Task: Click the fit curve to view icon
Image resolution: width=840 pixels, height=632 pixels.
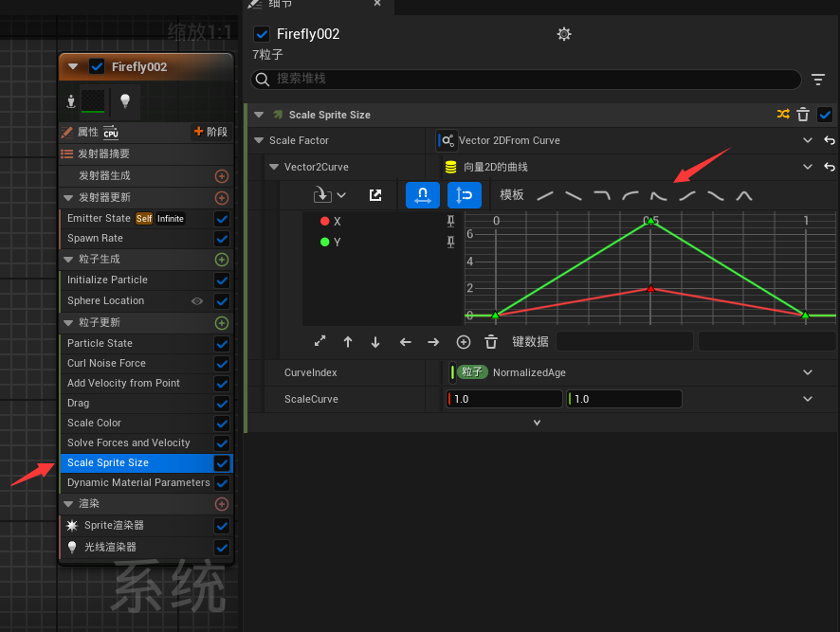Action: pos(320,341)
